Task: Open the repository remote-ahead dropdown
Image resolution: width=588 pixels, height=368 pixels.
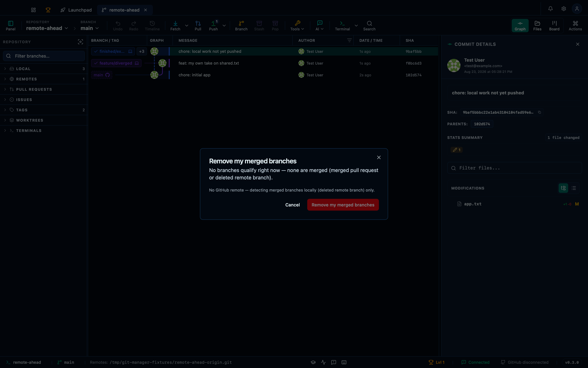Action: pos(47,28)
